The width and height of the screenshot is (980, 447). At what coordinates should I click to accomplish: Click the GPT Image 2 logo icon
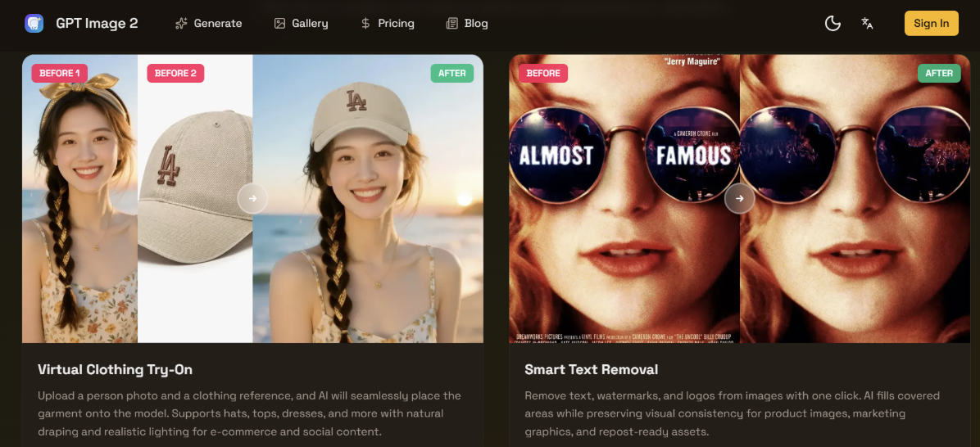tap(34, 23)
